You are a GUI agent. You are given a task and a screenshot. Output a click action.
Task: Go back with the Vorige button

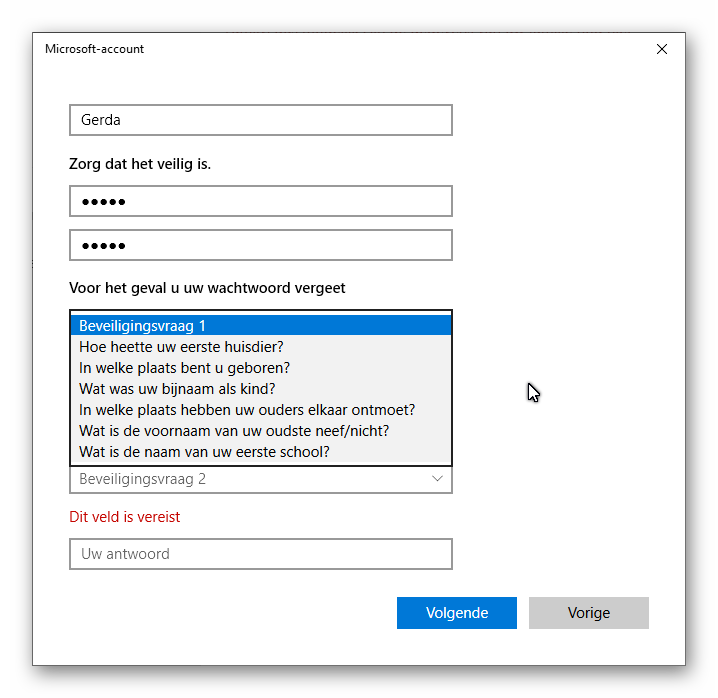click(588, 613)
